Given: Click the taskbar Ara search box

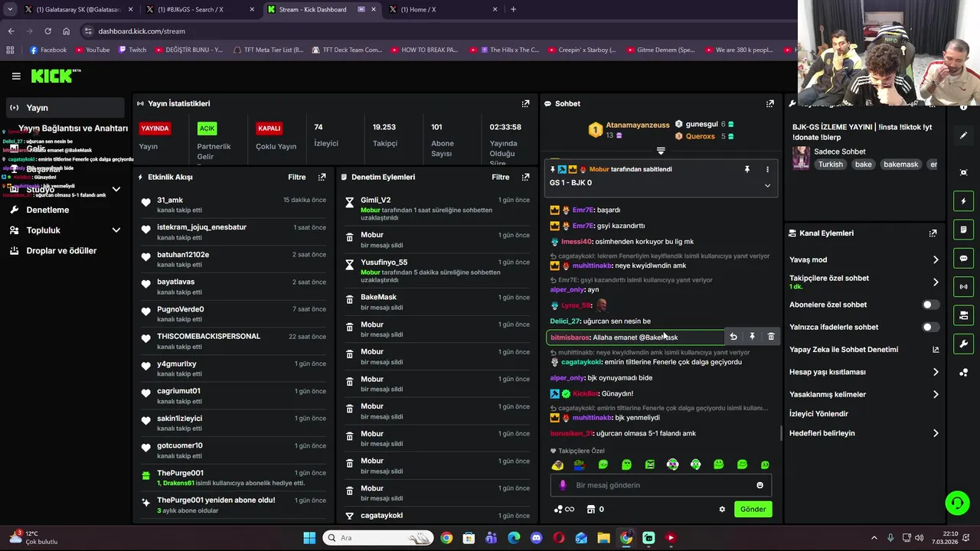Looking at the screenshot, I should [377, 538].
